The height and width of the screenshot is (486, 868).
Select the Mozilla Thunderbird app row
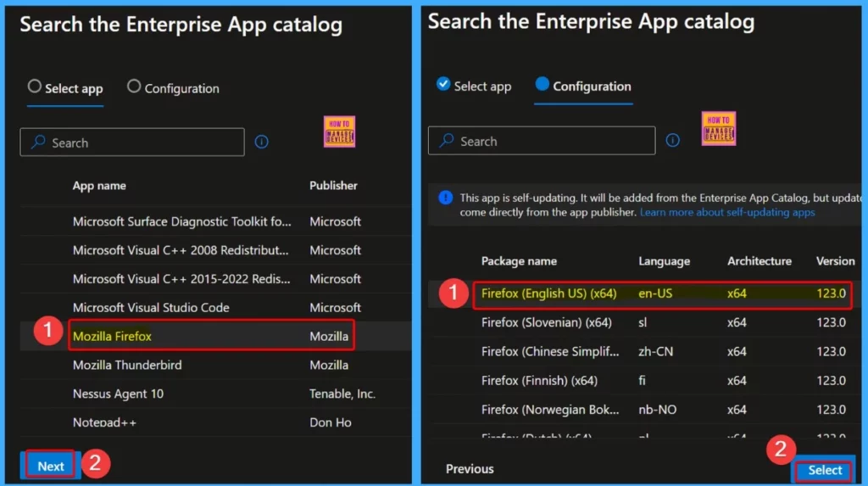pos(216,366)
